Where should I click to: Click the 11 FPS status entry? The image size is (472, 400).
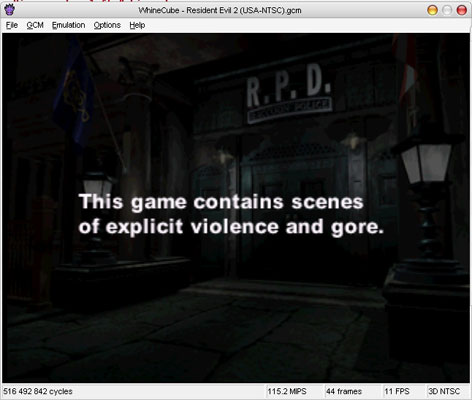click(397, 391)
